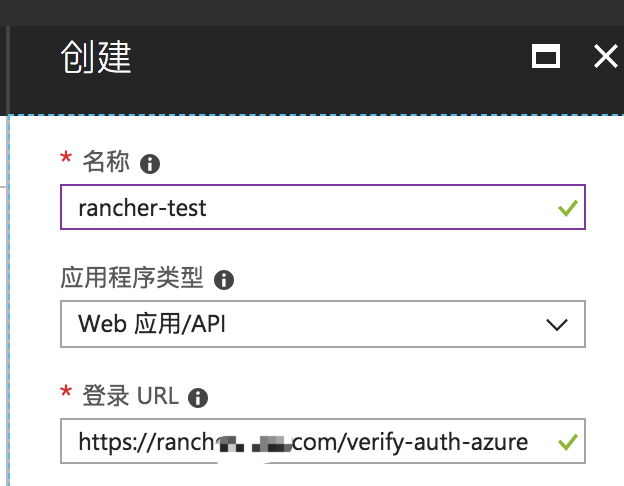Show info tooltip beside 应用程序类型

tap(224, 280)
